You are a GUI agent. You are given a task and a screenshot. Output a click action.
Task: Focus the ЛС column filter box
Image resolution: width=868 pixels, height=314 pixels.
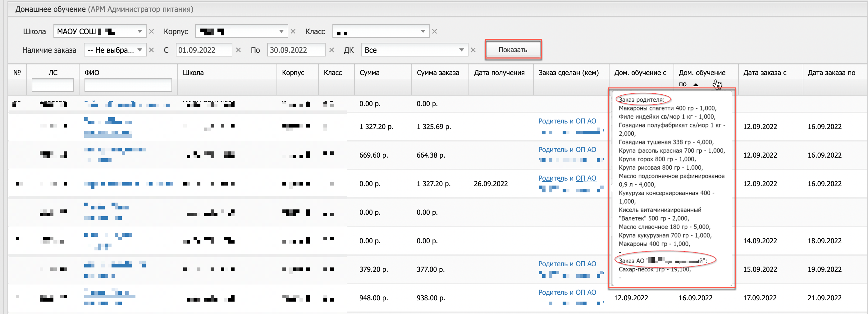tap(53, 85)
